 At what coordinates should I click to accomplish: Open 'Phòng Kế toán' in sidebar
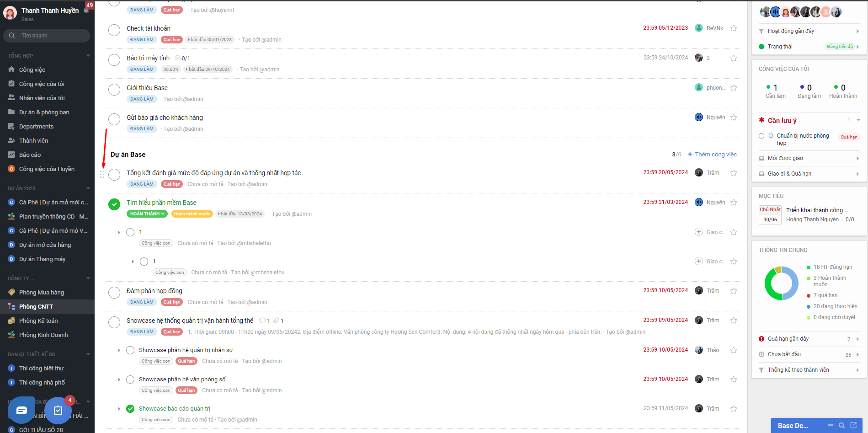38,321
